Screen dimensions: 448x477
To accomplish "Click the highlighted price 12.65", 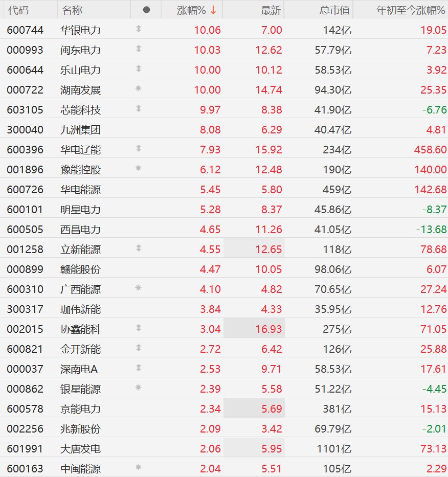I will [x=268, y=249].
